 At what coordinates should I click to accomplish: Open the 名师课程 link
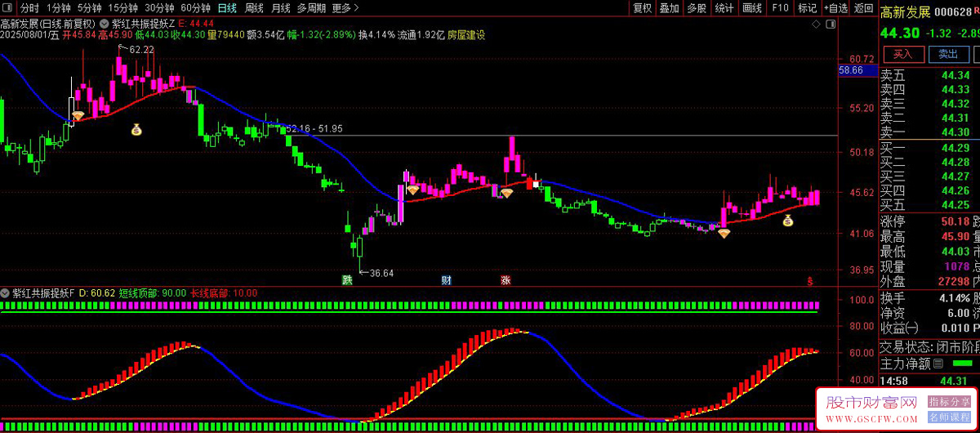point(948,417)
